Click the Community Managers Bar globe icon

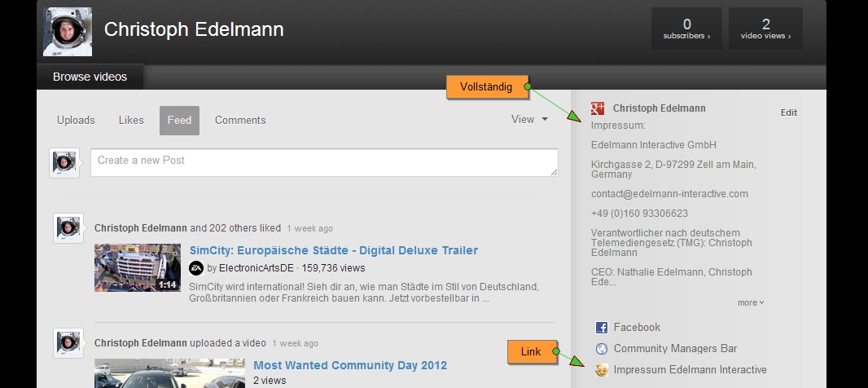pyautogui.click(x=601, y=349)
